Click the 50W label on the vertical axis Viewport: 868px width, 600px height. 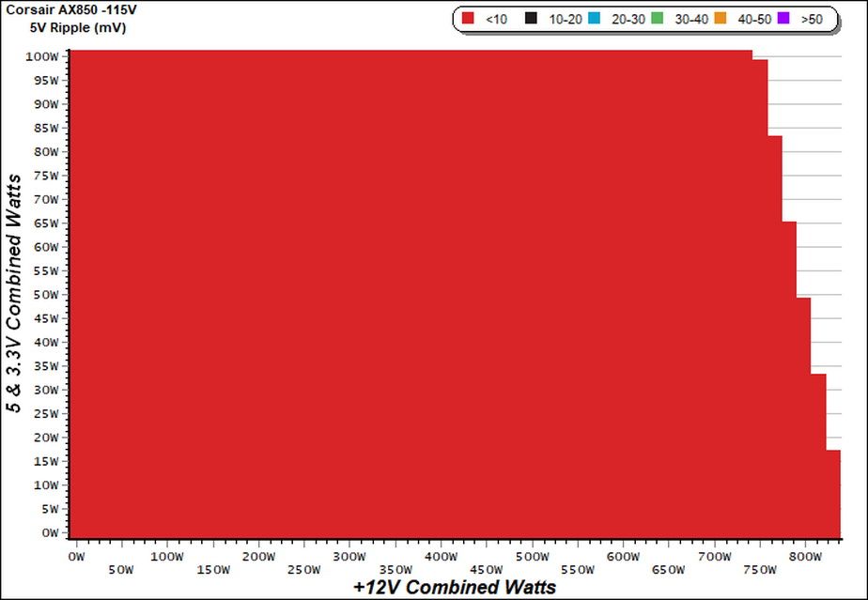(x=45, y=295)
